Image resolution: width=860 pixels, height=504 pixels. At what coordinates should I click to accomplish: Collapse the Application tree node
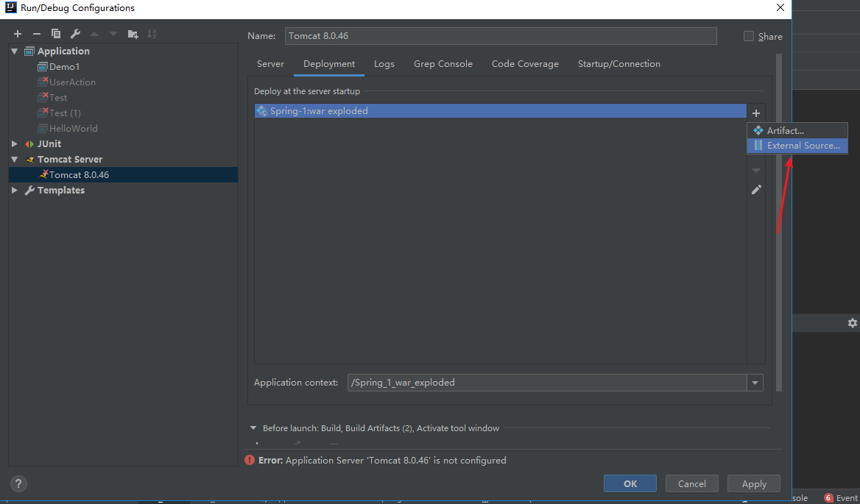click(x=15, y=51)
